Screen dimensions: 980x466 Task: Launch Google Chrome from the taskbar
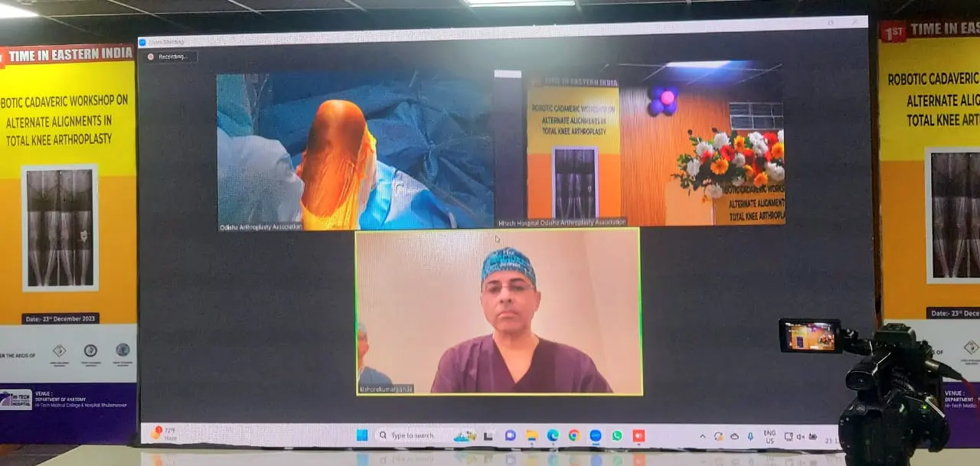click(573, 435)
